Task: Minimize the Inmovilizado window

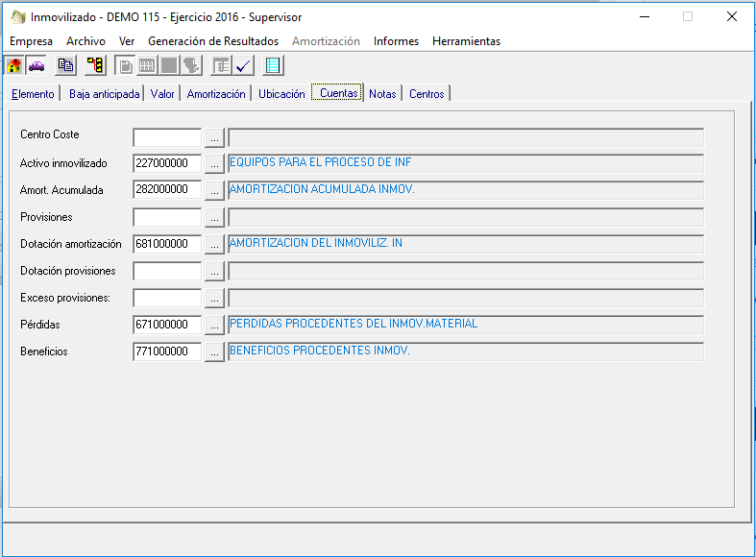Action: click(645, 17)
